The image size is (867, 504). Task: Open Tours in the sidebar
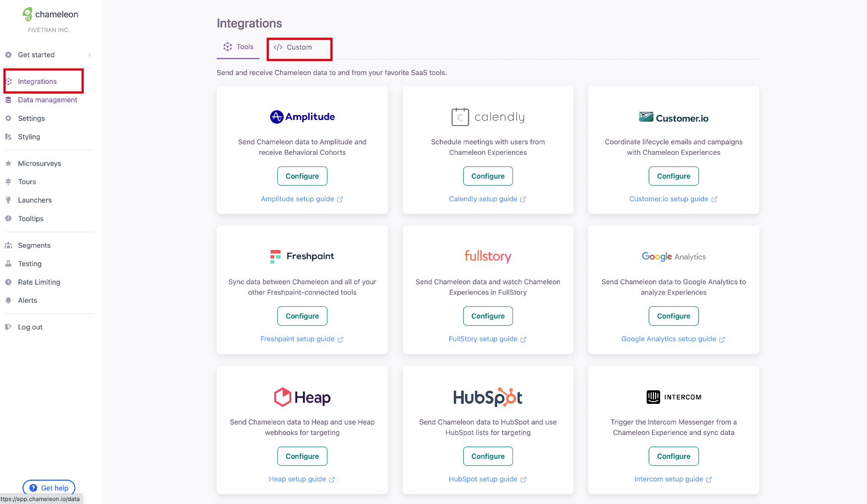click(27, 182)
